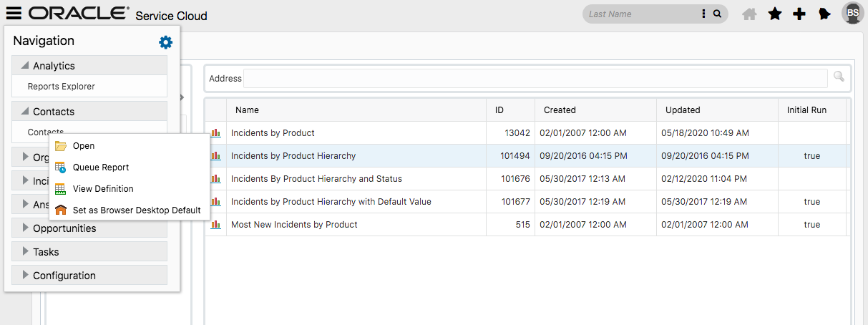Select Open from the context menu
868x325 pixels.
point(84,146)
